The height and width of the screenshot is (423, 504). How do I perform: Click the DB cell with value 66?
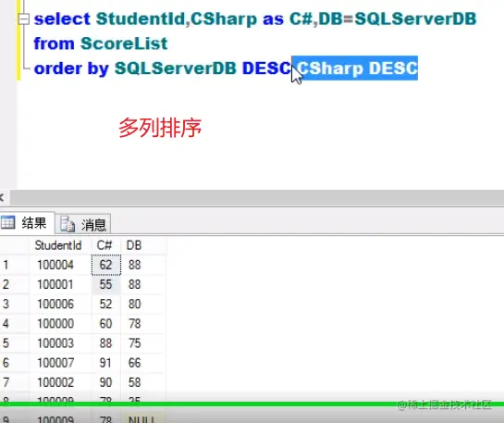[143, 363]
